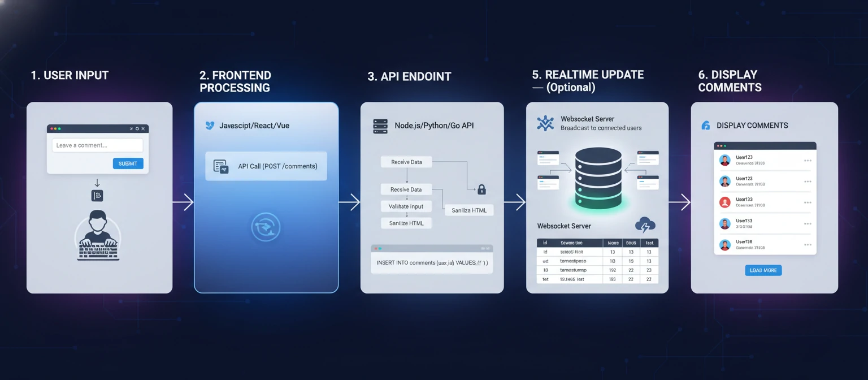Click the circular sync icon in Frontend Processing

[265, 227]
